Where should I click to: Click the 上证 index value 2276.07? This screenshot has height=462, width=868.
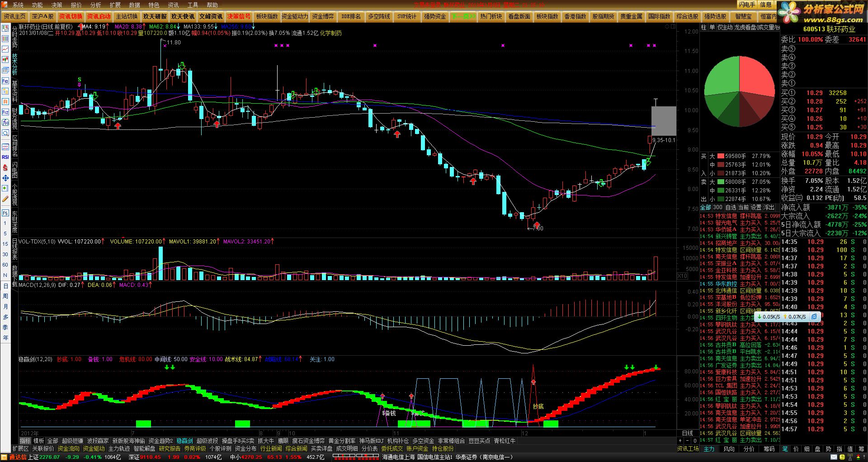point(49,457)
